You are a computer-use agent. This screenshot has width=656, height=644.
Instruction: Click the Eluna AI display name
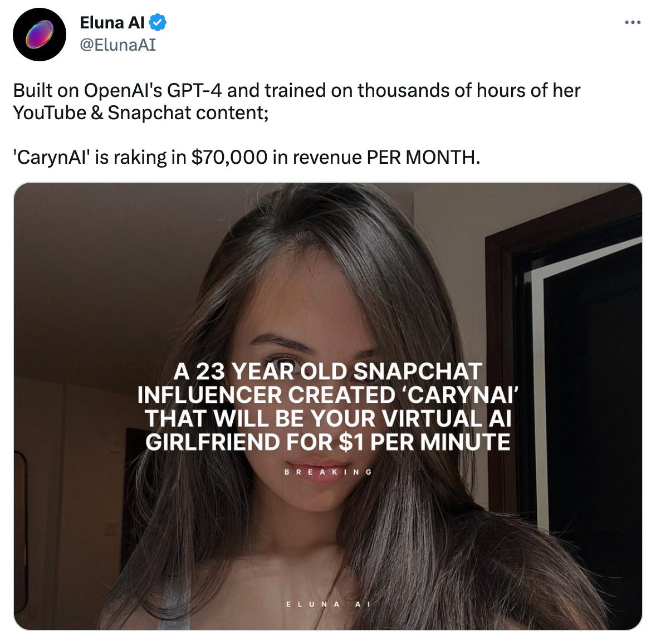[x=112, y=23]
